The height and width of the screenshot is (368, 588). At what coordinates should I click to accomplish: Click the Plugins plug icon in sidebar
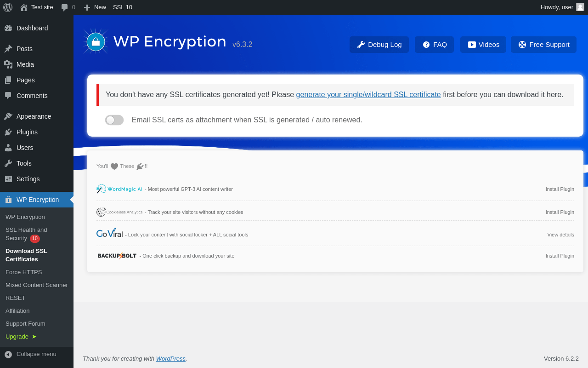[x=8, y=132]
